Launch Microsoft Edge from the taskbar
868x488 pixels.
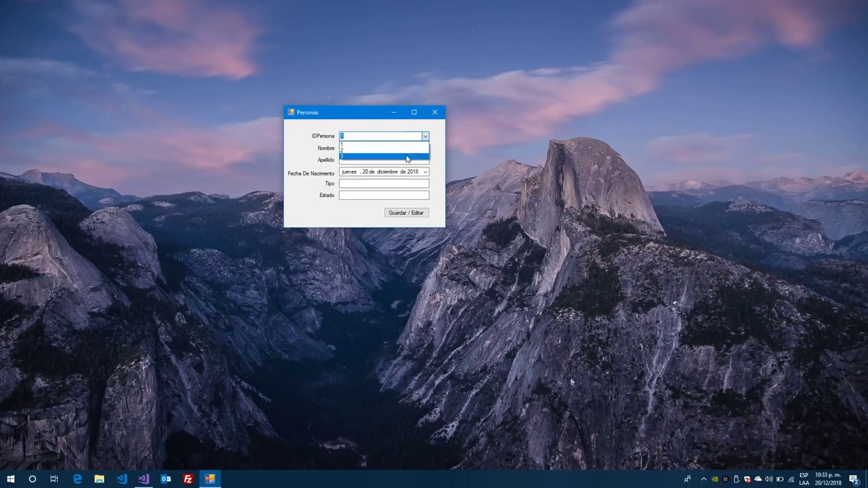point(77,479)
